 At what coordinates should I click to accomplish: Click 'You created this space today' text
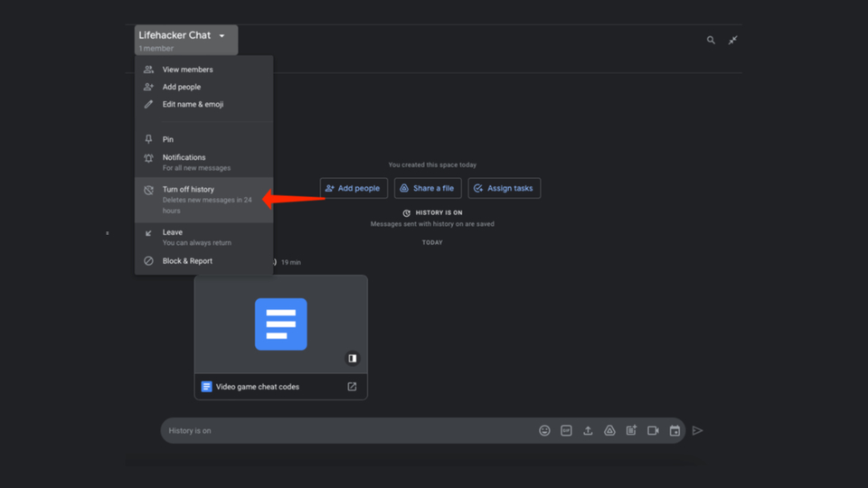[x=432, y=164]
